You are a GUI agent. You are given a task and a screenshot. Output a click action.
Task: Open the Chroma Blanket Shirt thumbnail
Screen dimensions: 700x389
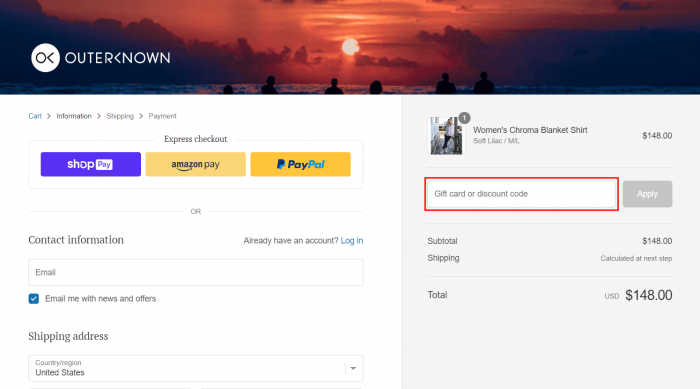pyautogui.click(x=446, y=136)
